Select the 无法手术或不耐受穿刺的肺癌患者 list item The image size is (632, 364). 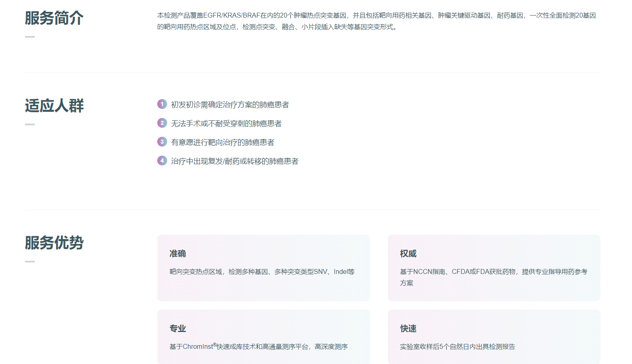click(226, 124)
